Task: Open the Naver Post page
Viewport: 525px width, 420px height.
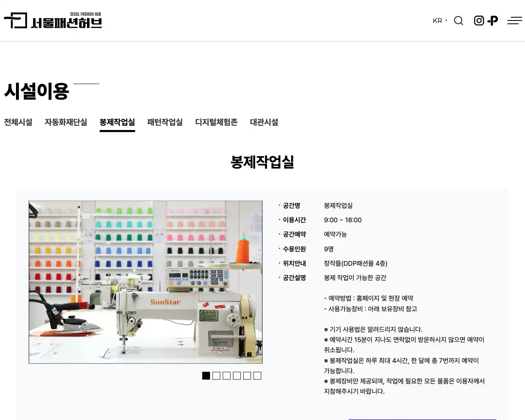Action: click(x=493, y=20)
